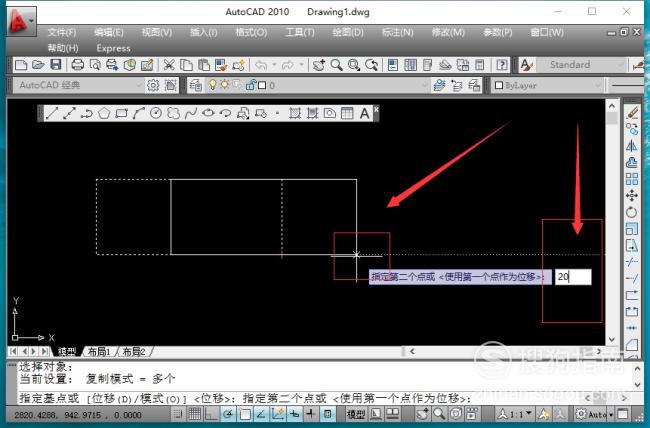Viewport: 650px width, 428px height.
Task: Click the Open file icon
Action: point(38,65)
